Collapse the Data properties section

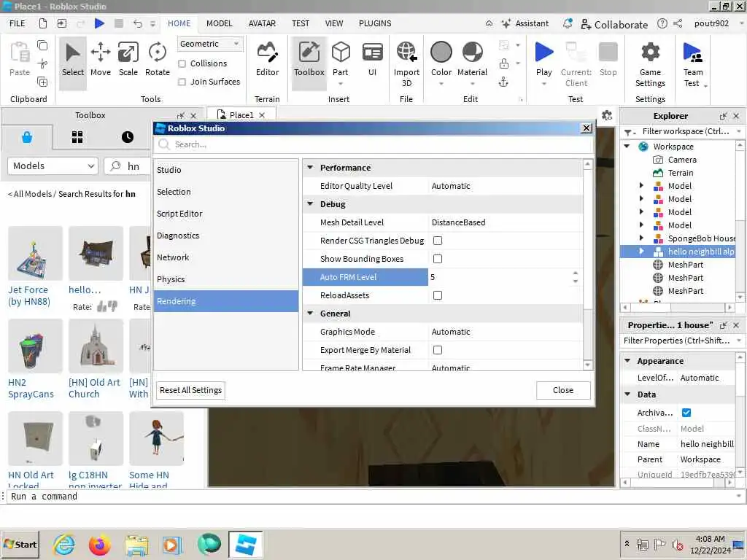628,394
